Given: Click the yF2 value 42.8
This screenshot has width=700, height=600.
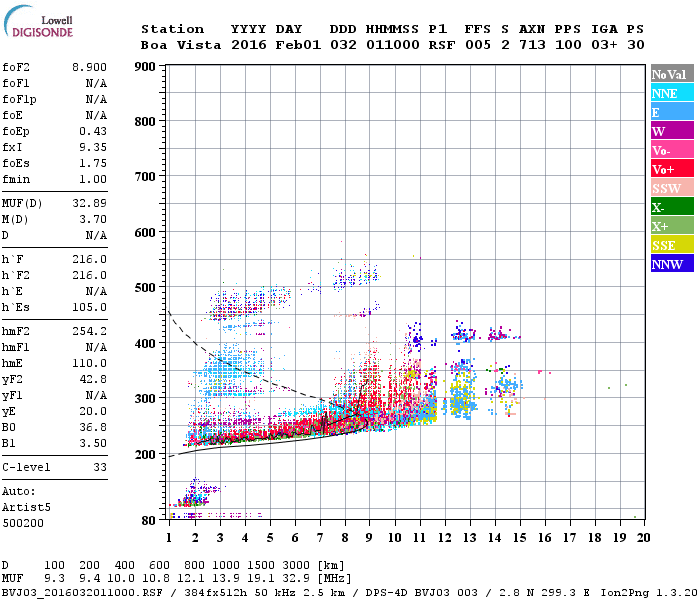Looking at the screenshot, I should click(x=93, y=379).
